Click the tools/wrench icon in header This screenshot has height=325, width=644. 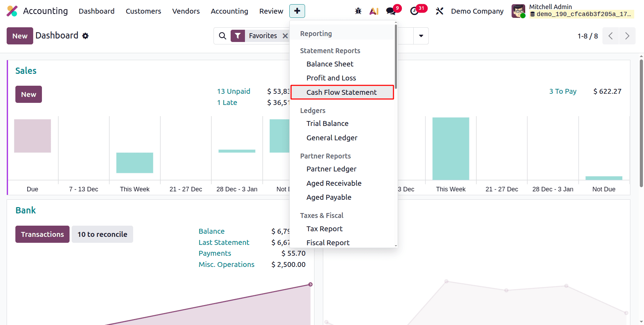(x=439, y=11)
